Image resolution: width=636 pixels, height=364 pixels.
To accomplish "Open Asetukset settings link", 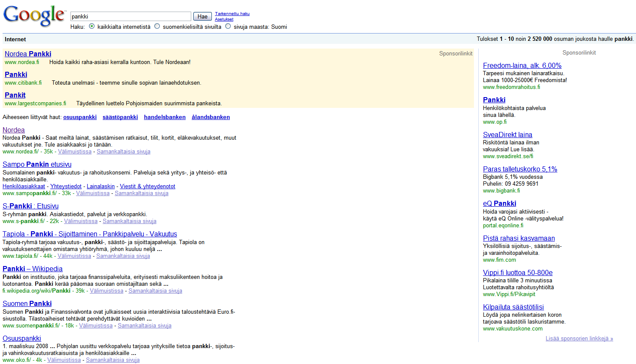I will pyautogui.click(x=224, y=19).
